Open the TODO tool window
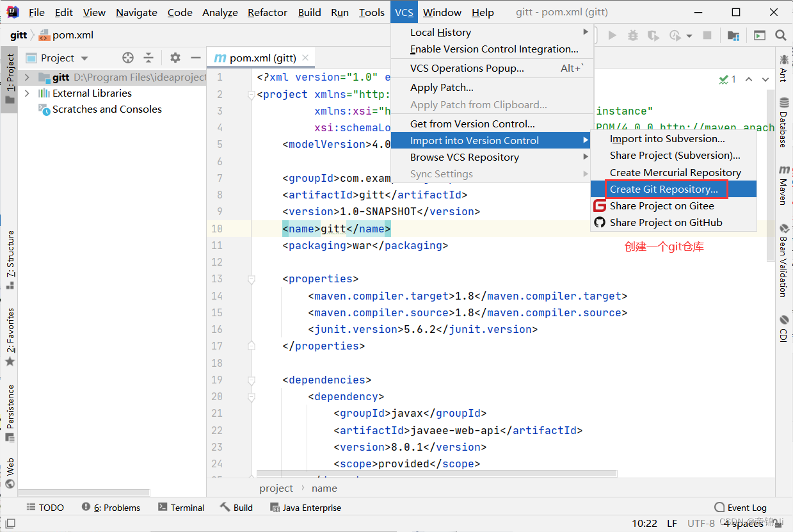The height and width of the screenshot is (532, 793). click(x=45, y=508)
